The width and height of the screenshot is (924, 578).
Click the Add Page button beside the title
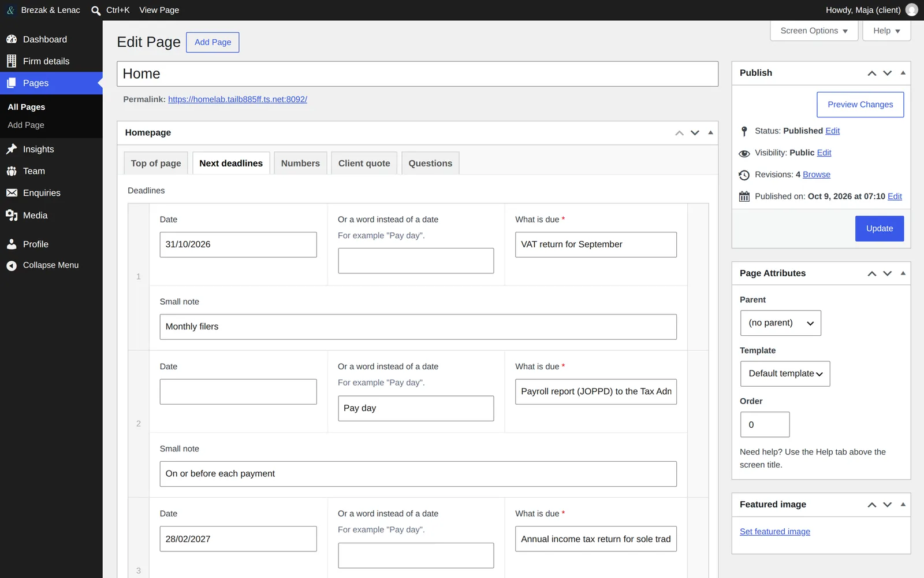coord(213,42)
